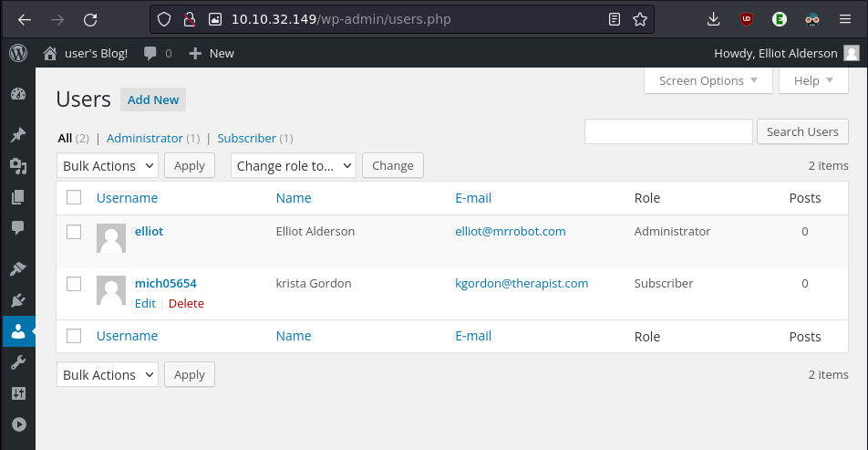Image resolution: width=868 pixels, height=450 pixels.
Task: Filter users by Administrator
Action: pyautogui.click(x=144, y=139)
